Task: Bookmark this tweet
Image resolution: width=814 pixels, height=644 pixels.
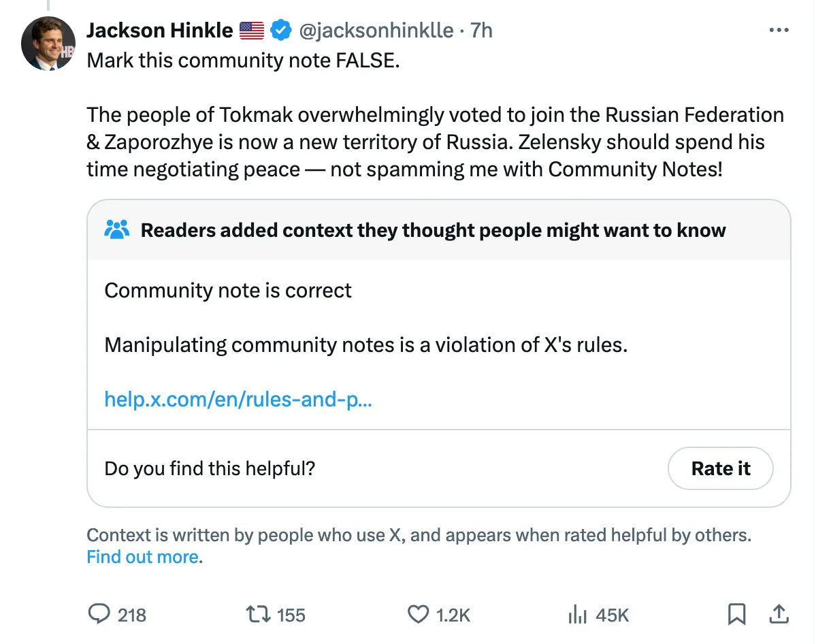Action: pos(736,615)
